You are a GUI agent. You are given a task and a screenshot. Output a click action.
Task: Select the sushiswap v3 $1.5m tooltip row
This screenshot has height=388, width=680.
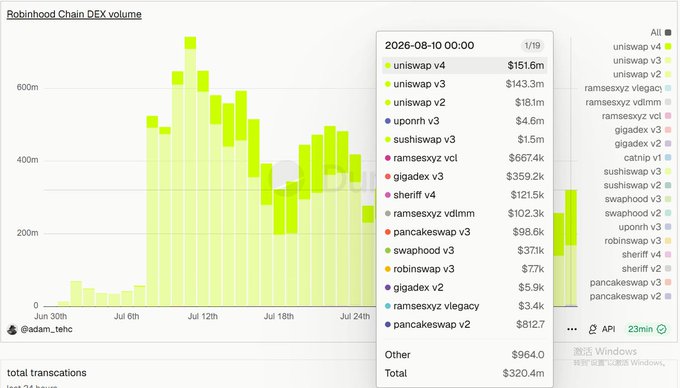coord(464,140)
